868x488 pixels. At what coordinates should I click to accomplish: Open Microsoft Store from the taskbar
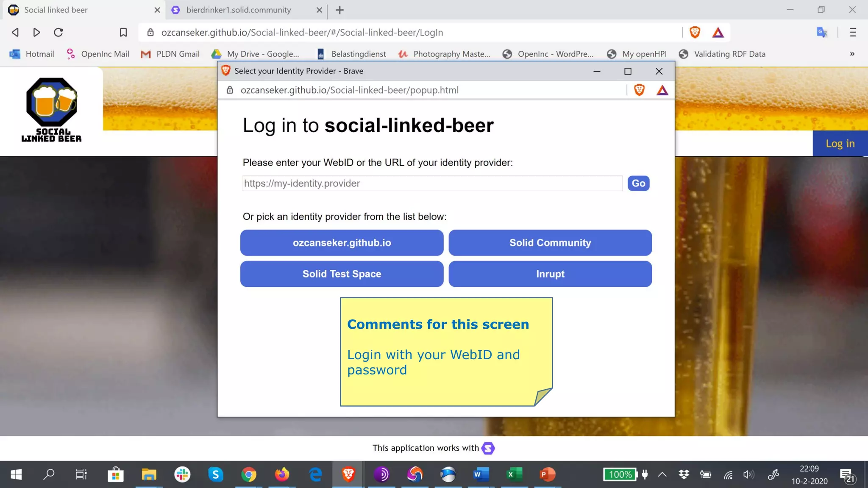click(x=115, y=474)
